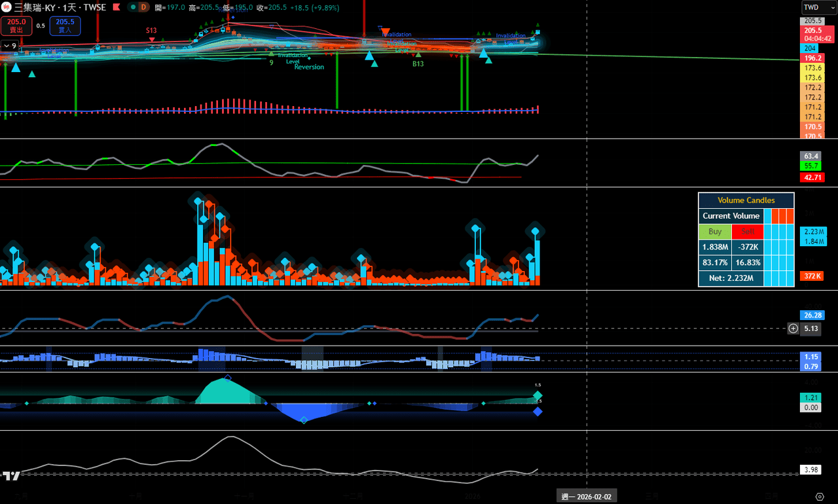Click the red 42.71 indicator value label
838x504 pixels.
tap(812, 177)
